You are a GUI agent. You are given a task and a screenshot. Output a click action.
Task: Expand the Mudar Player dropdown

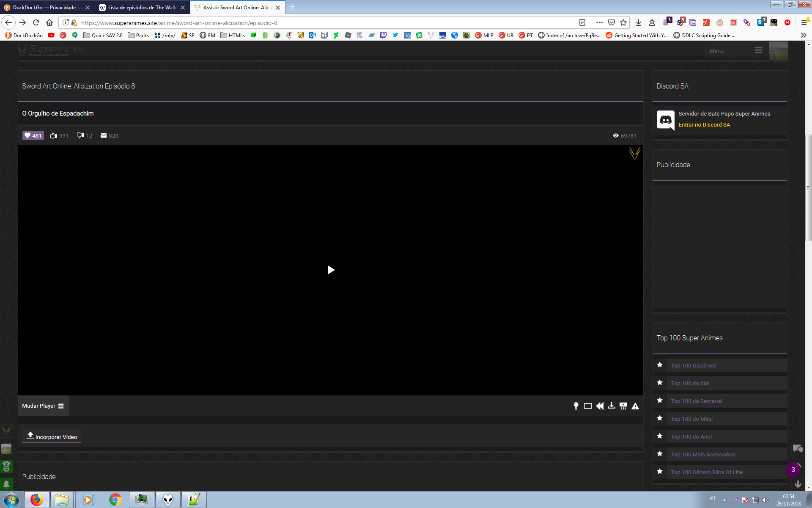(43, 406)
